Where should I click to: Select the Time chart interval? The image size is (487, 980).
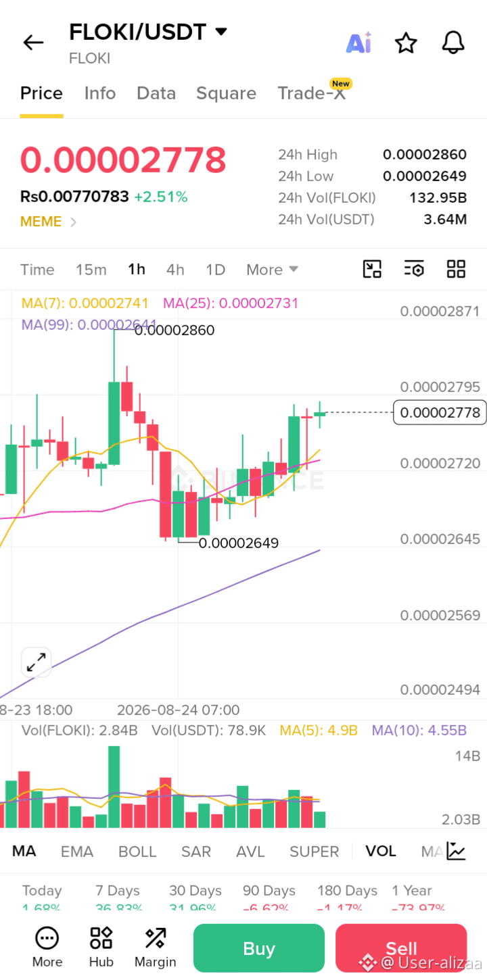coord(37,270)
